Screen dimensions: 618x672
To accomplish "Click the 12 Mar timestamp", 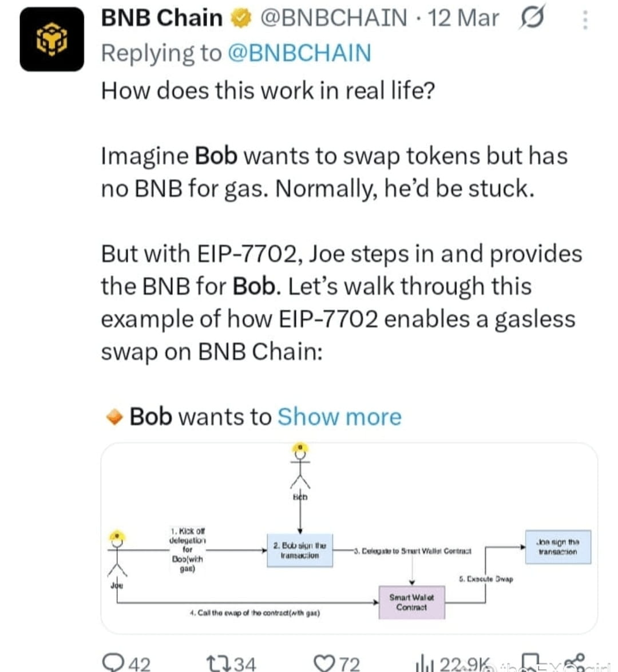I will [x=463, y=18].
